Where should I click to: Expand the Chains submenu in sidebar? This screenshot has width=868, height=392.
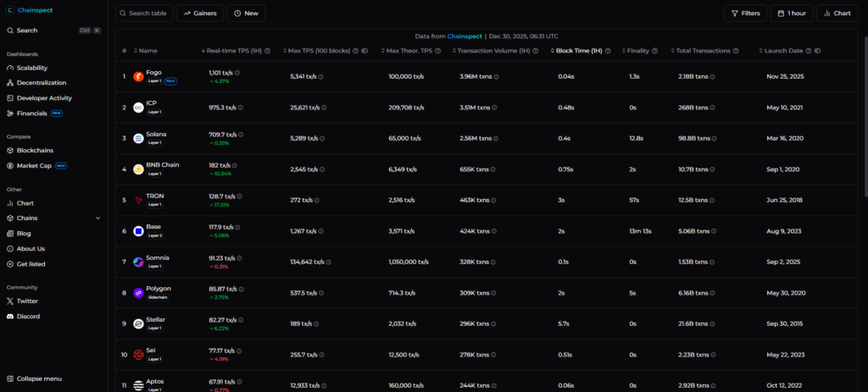click(97, 218)
